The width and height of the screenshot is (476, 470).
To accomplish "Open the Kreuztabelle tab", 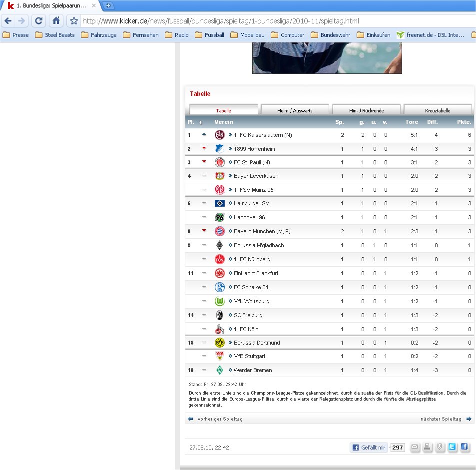I will pos(438,110).
